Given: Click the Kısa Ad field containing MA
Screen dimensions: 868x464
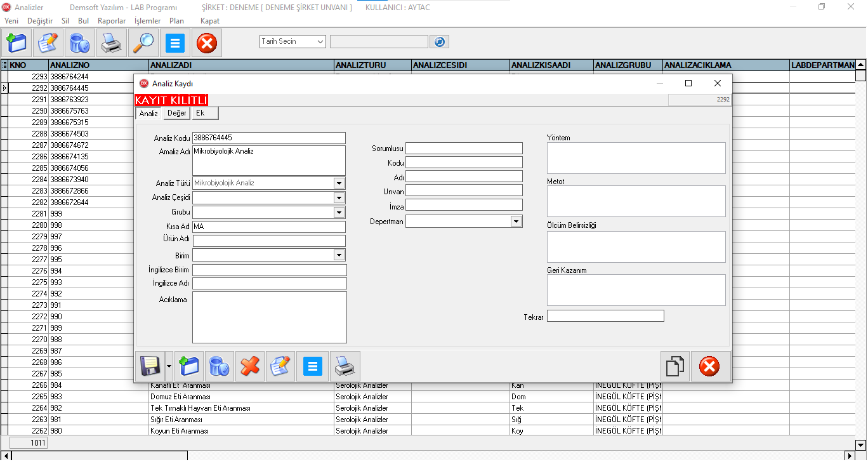Looking at the screenshot, I should 269,227.
